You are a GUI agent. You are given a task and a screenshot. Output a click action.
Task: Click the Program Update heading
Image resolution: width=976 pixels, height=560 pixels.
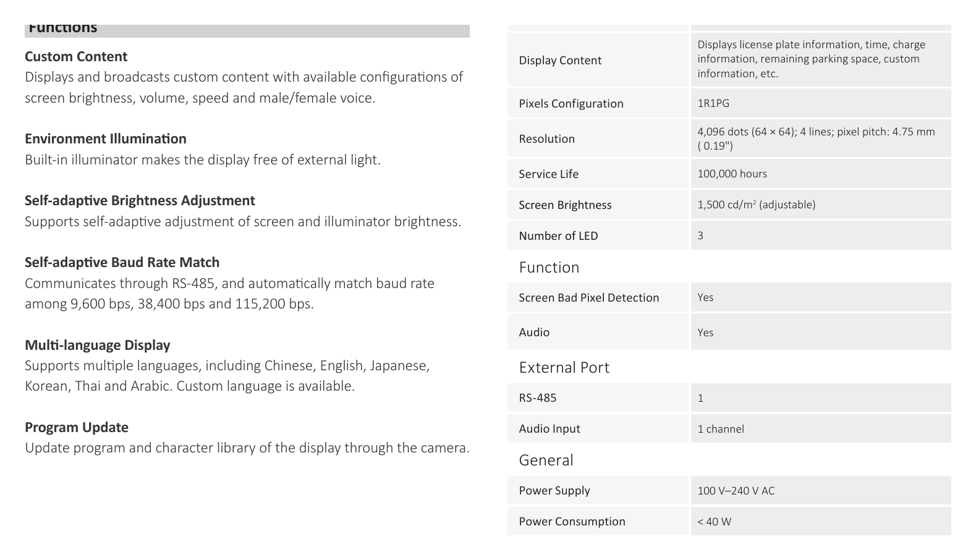[x=77, y=428]
